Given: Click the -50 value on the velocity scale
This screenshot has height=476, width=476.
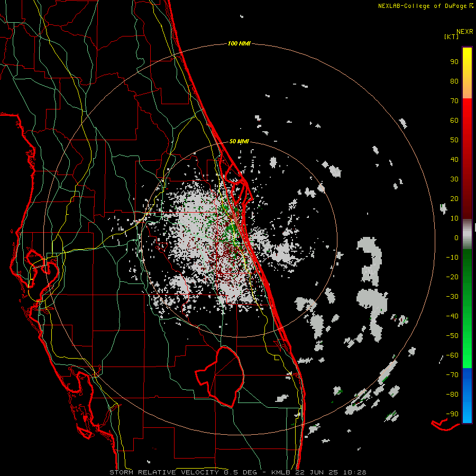Looking at the screenshot, I should (x=452, y=336).
